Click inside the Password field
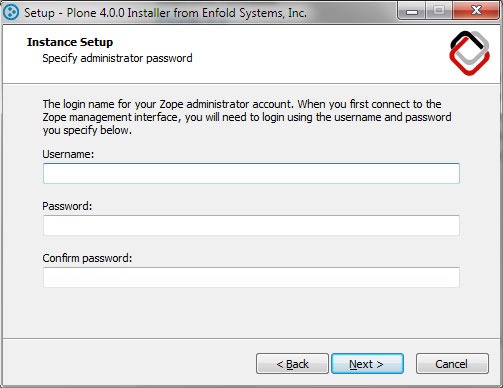 pos(251,225)
